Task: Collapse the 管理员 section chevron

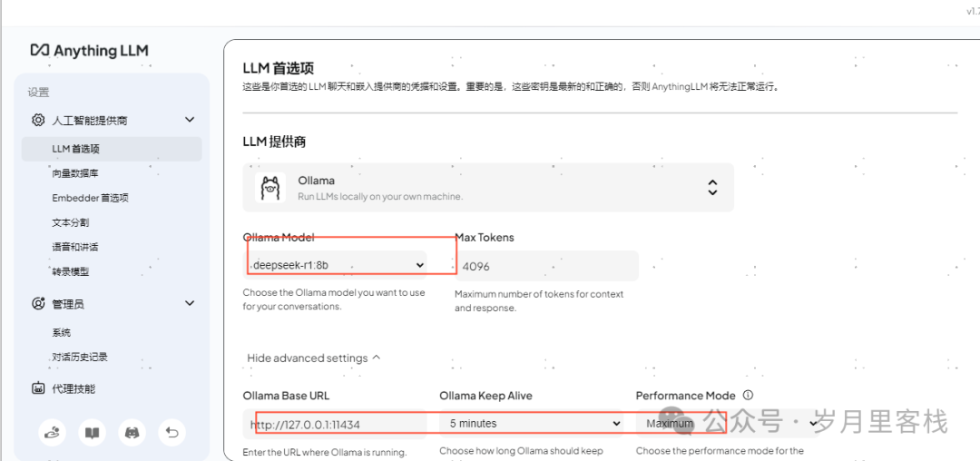Action: [x=190, y=304]
